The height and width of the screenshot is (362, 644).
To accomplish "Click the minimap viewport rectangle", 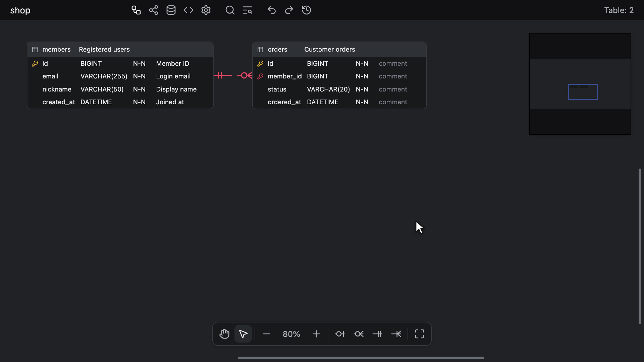I will coord(583,92).
